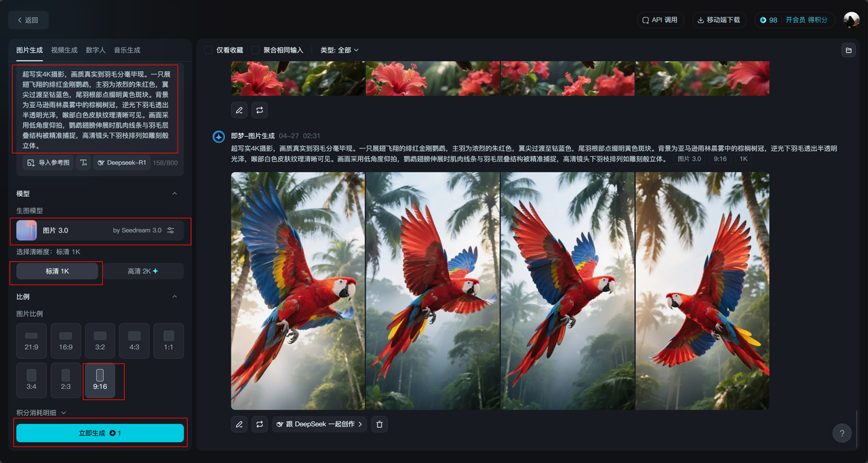This screenshot has height=463, width=868.
Task: Select the 高清 2K resolution option
Action: 143,271
